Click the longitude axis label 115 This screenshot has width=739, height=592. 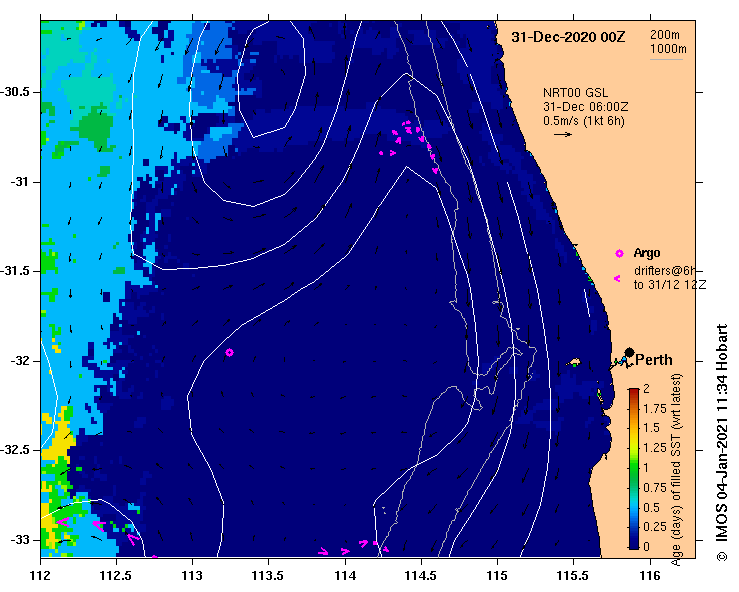[x=497, y=575]
